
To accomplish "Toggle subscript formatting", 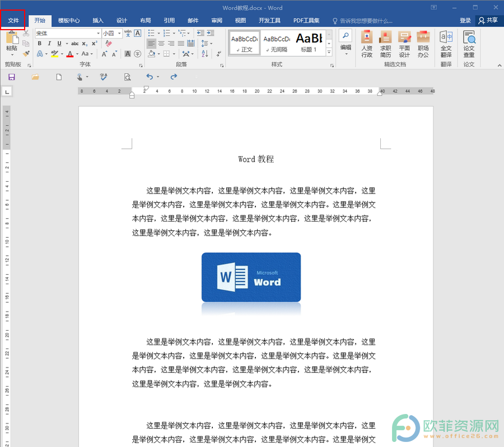I will tap(85, 43).
